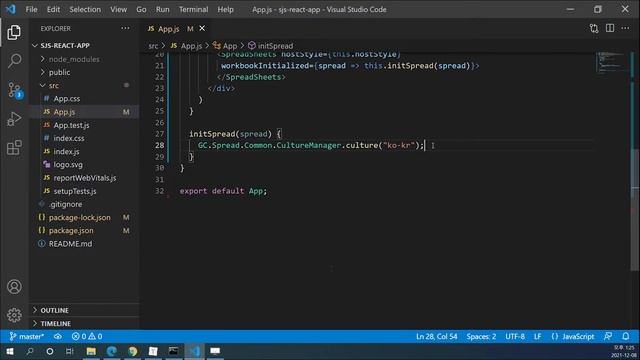The image size is (640, 360).
Task: Open the File menu
Action: coord(31,9)
